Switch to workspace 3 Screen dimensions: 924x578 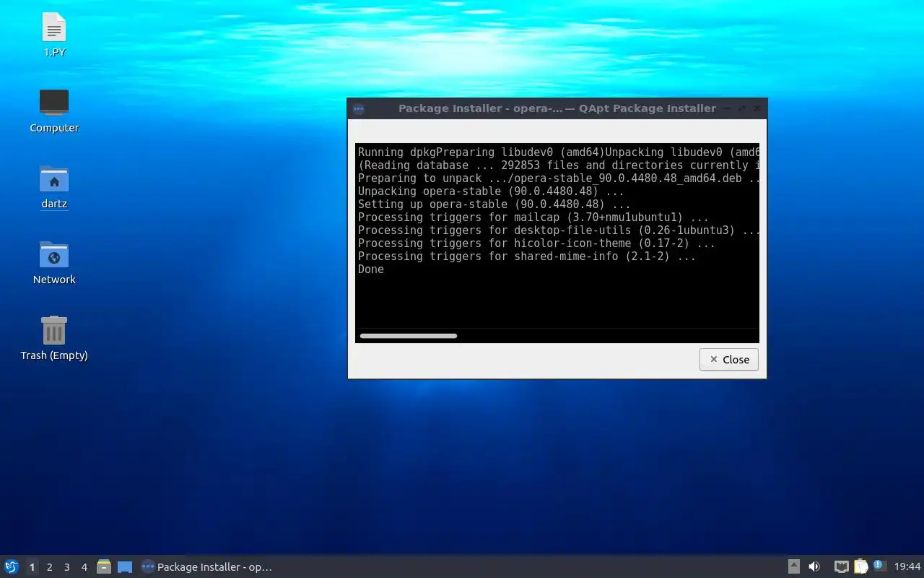[x=66, y=567]
